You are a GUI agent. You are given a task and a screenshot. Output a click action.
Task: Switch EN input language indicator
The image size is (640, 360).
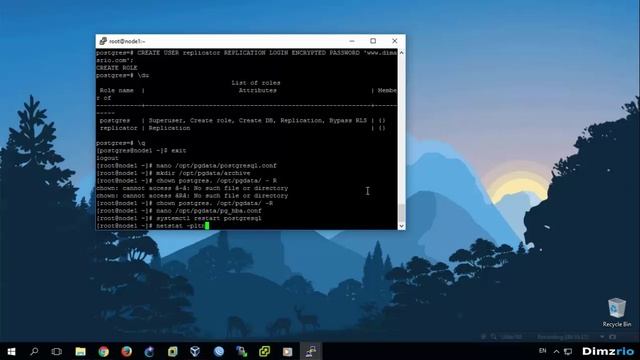pos(542,351)
